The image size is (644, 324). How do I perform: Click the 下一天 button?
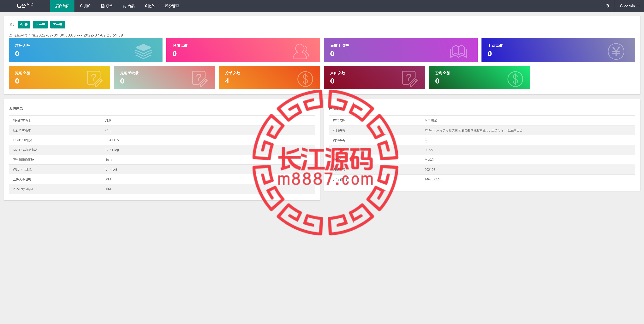[58, 25]
